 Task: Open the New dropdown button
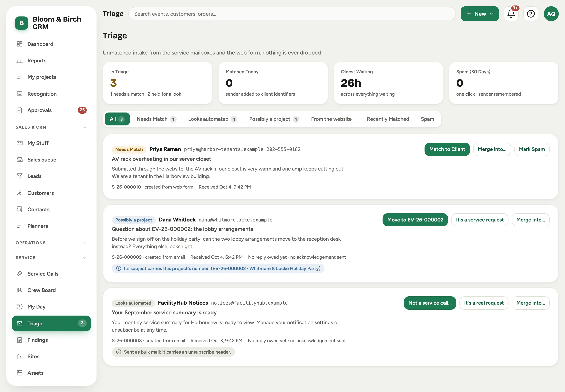[479, 14]
